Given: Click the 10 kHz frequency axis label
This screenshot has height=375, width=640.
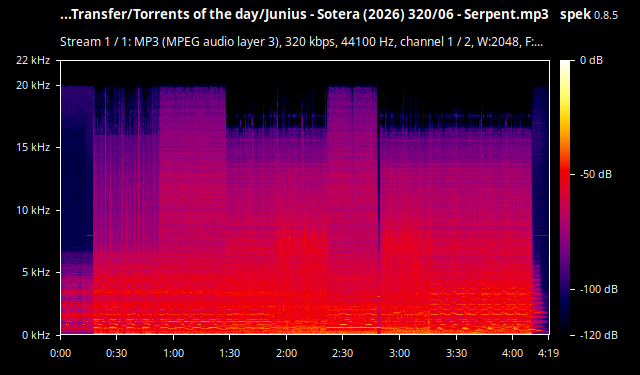Looking at the screenshot, I should (33, 210).
